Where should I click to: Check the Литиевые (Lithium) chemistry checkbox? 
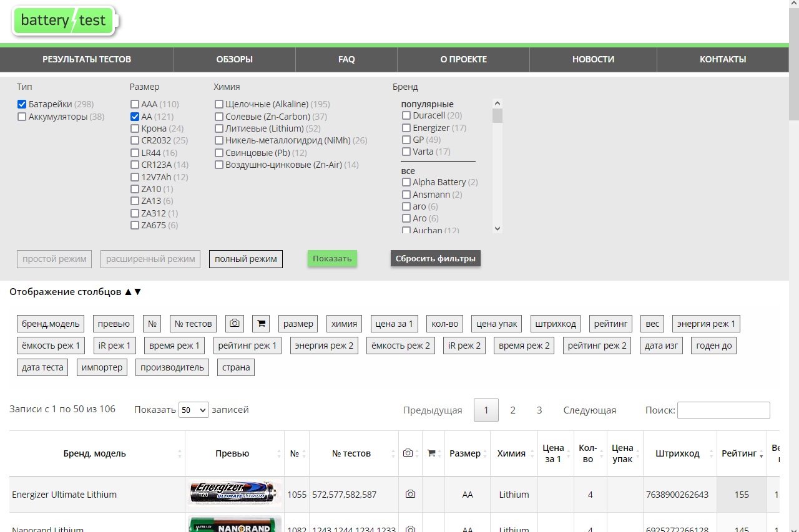click(x=219, y=128)
